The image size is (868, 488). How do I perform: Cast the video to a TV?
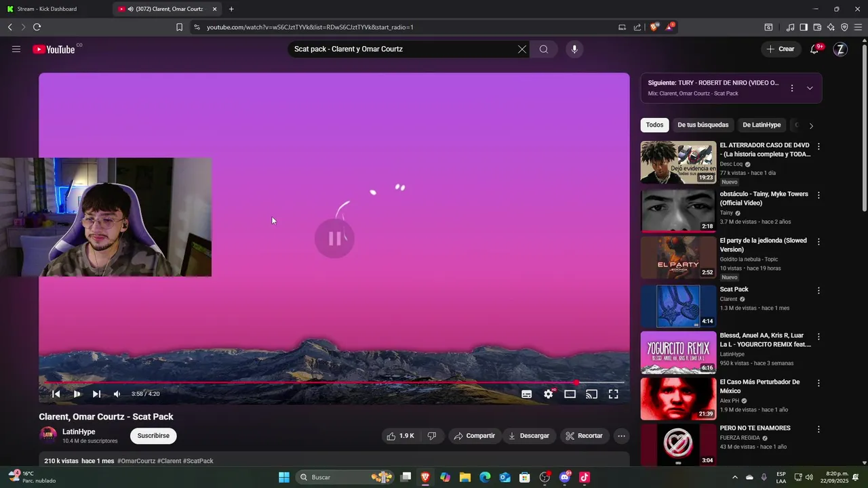[591, 394]
